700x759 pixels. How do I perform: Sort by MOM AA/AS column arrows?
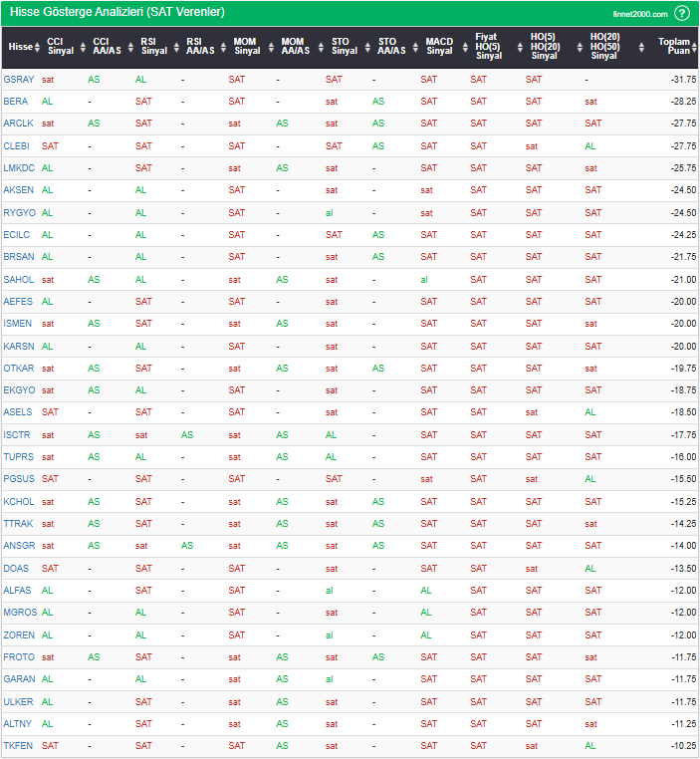321,47
